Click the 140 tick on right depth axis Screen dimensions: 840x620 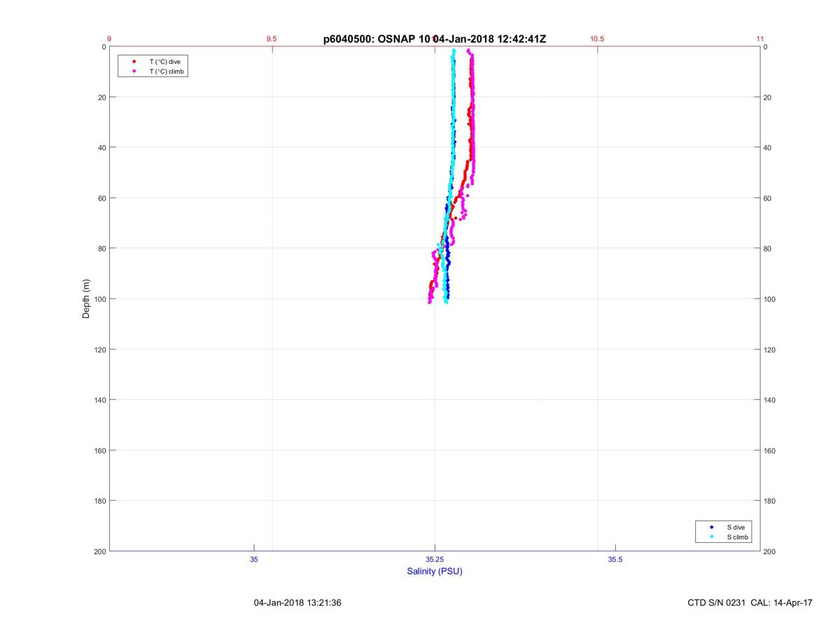[x=770, y=400]
